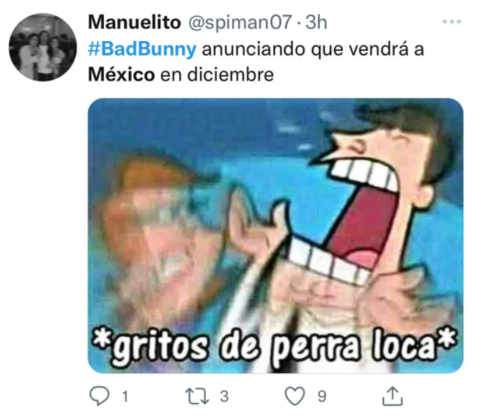Visit the @spiman07 handle profile
The width and height of the screenshot is (500, 417).
point(240,23)
